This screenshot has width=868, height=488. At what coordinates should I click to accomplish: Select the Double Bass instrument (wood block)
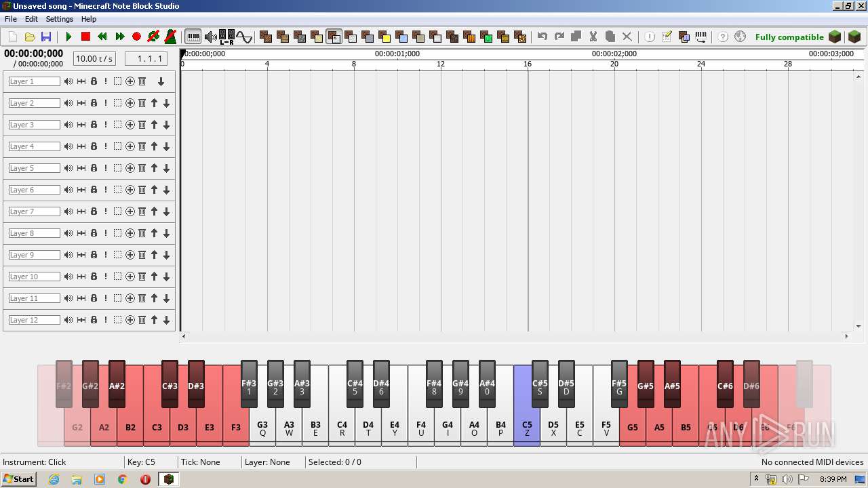tap(283, 37)
